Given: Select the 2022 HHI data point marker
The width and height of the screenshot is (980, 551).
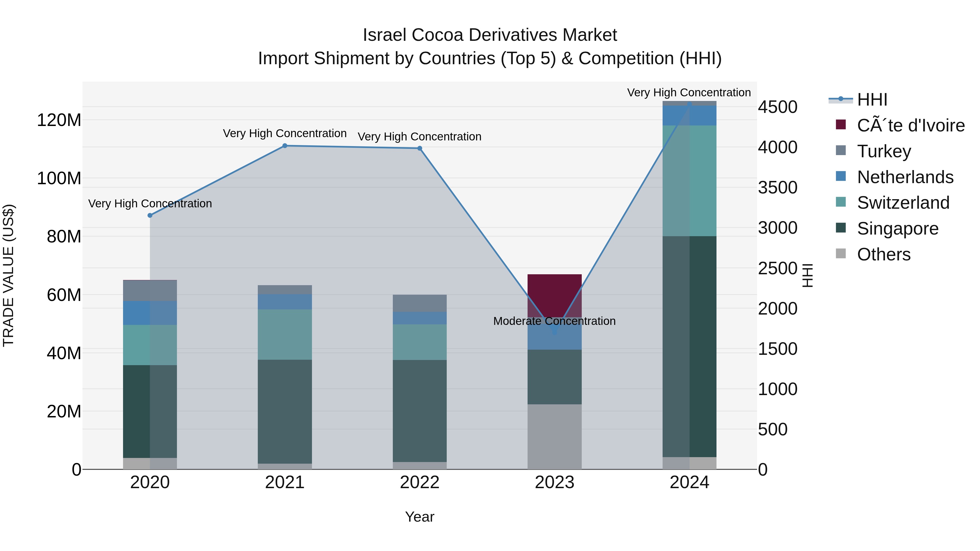Looking at the screenshot, I should click(419, 148).
